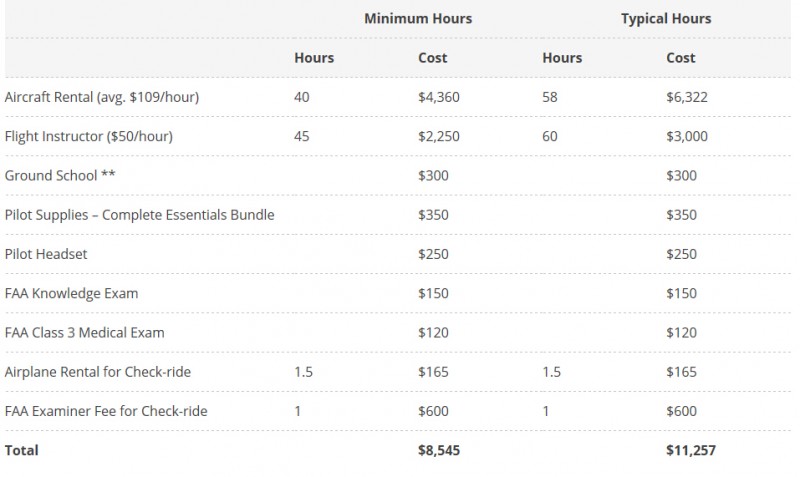800x477 pixels.
Task: Click the FAA Knowledge Exam label
Action: pyautogui.click(x=71, y=293)
